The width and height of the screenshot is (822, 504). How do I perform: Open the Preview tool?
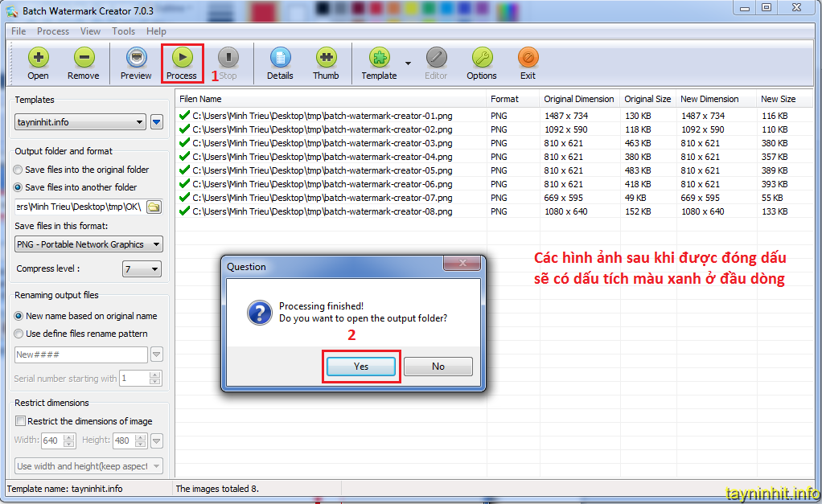(x=136, y=63)
